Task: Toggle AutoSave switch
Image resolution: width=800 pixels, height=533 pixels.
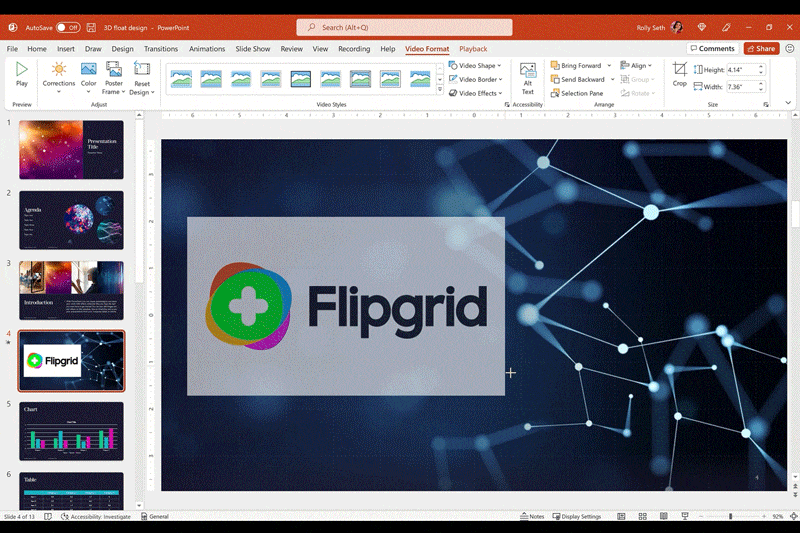Action: click(68, 28)
